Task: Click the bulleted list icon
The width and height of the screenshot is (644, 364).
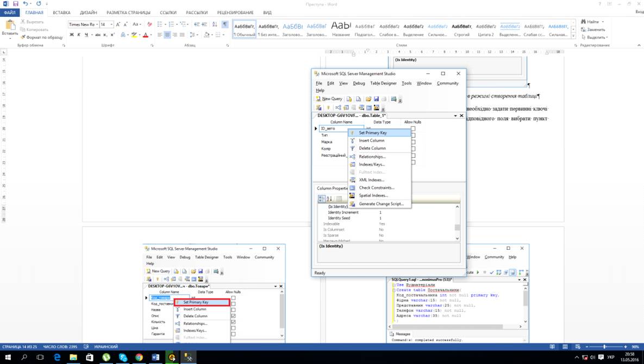Action: point(160,24)
